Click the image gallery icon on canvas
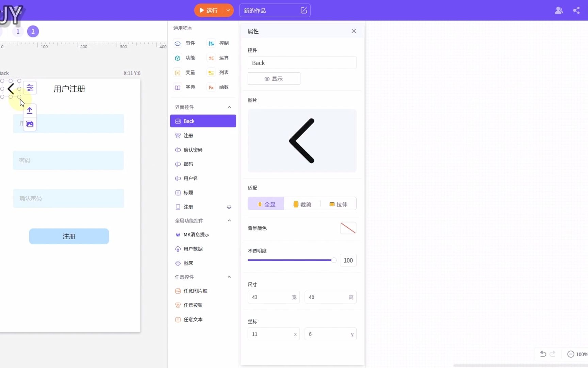 click(x=30, y=124)
